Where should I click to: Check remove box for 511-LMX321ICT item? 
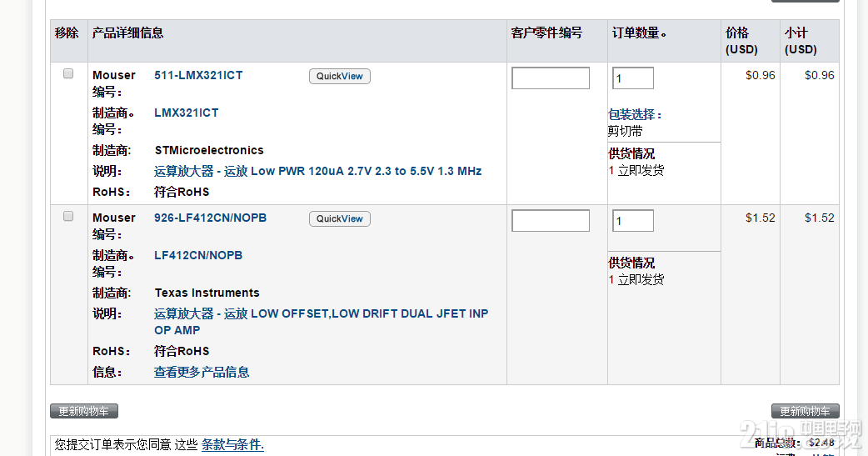(x=68, y=73)
